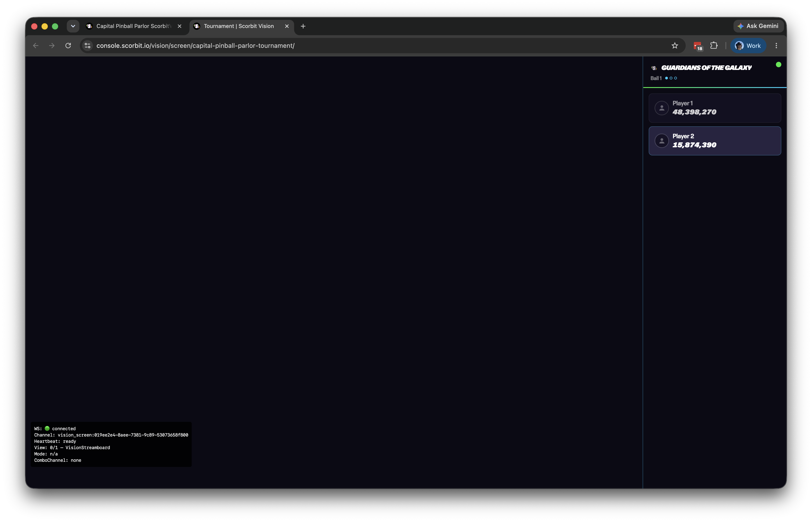This screenshot has width=812, height=522.
Task: Click the green fullscreen window button
Action: click(55, 26)
